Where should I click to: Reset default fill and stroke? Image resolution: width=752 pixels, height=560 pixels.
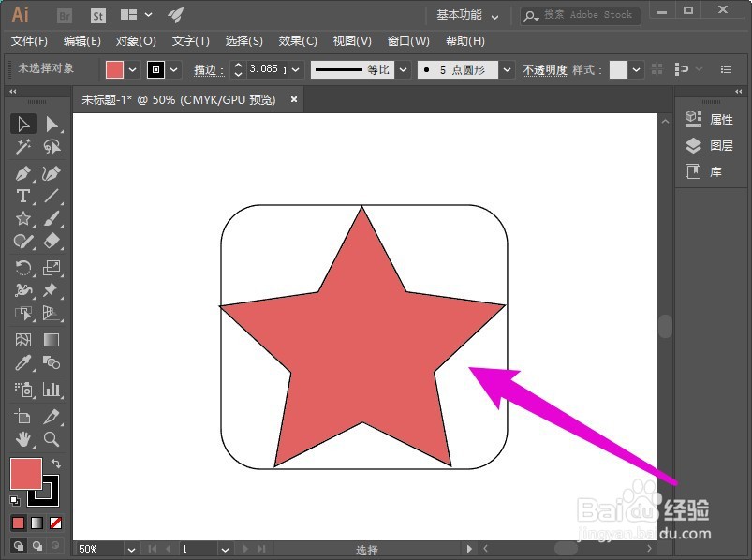click(15, 501)
